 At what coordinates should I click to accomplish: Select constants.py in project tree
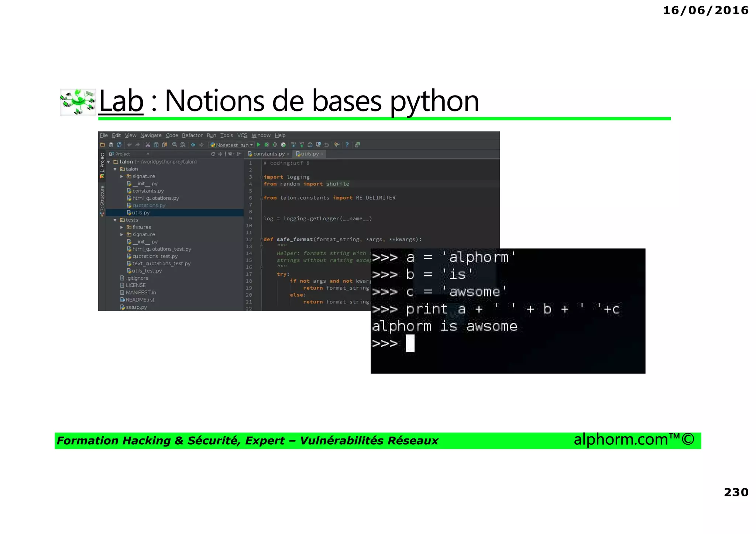pyautogui.click(x=145, y=191)
